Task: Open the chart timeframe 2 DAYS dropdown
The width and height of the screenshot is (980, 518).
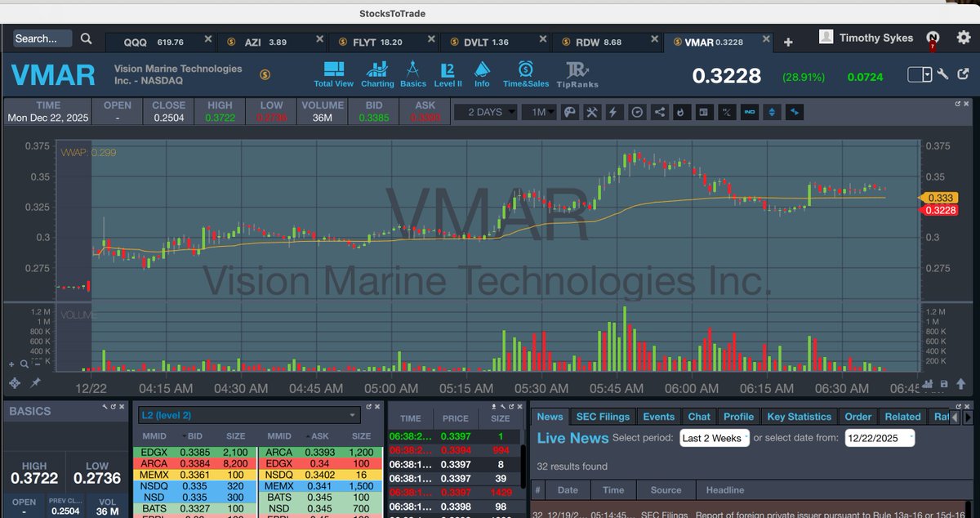Action: [486, 112]
